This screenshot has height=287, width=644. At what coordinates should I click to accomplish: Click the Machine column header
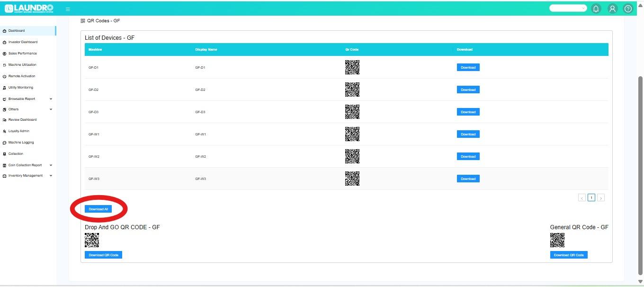95,50
